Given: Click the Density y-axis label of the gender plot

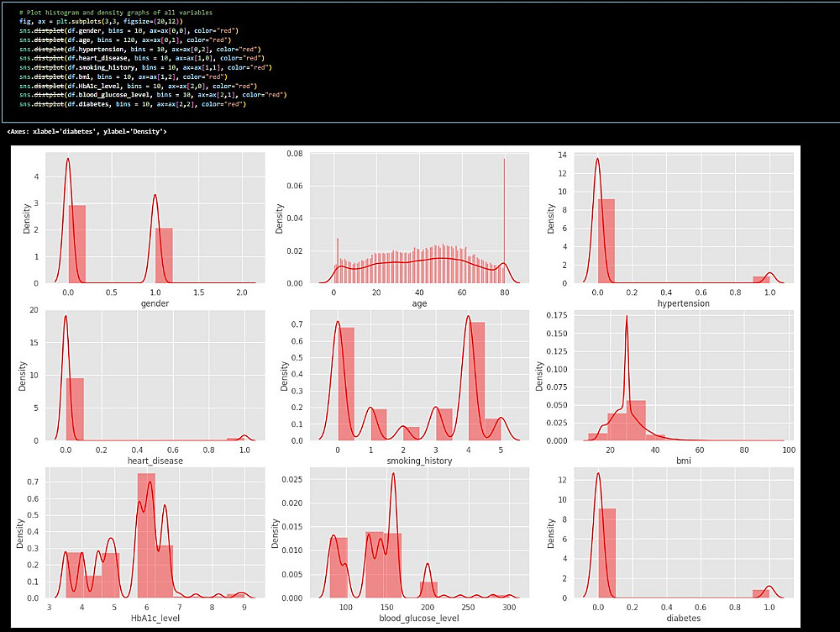Looking at the screenshot, I should (x=26, y=219).
